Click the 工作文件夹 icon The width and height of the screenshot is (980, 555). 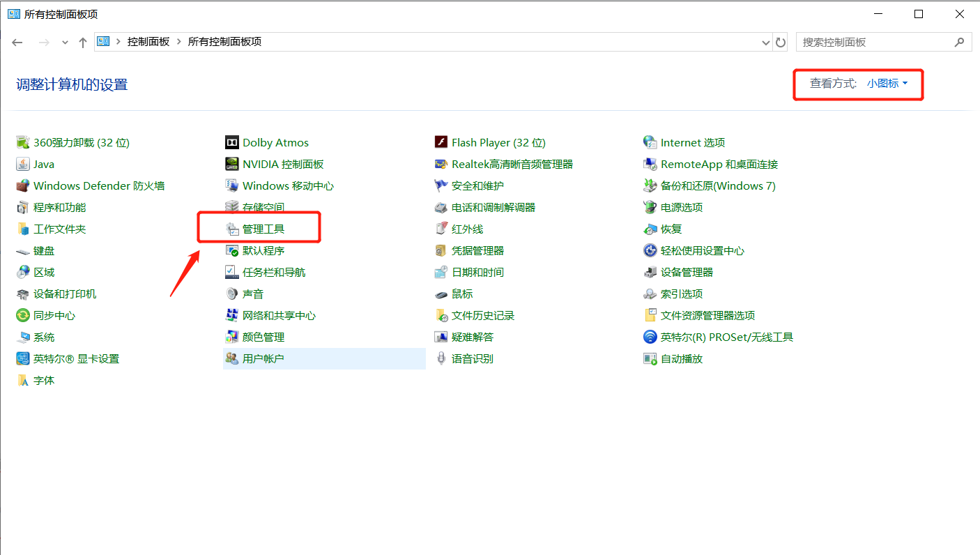click(23, 229)
